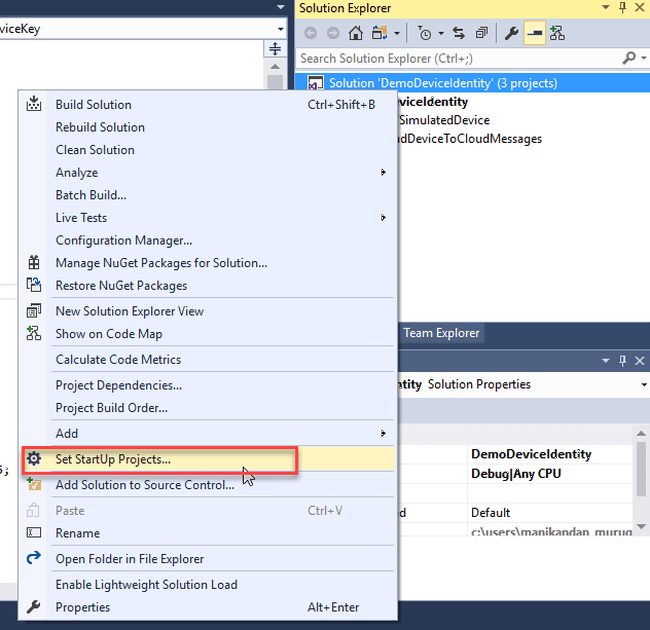Select the Solution 'DemoDeviceIdentity' node

click(443, 83)
